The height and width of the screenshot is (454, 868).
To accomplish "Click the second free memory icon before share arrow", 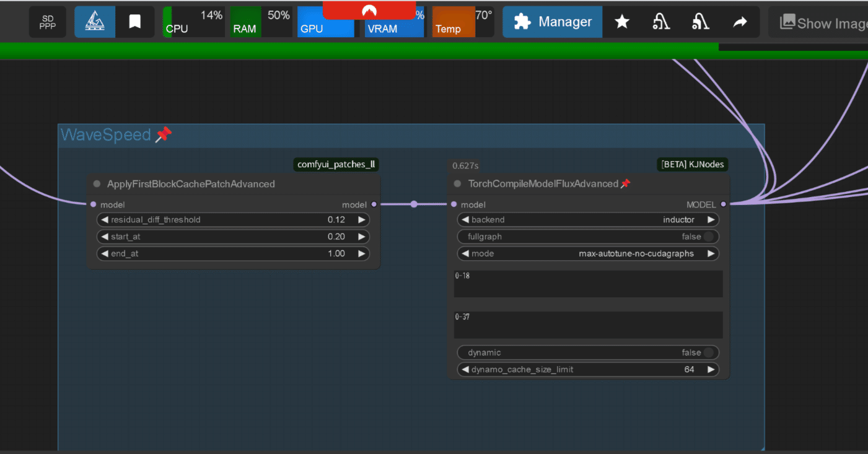I will pos(701,22).
